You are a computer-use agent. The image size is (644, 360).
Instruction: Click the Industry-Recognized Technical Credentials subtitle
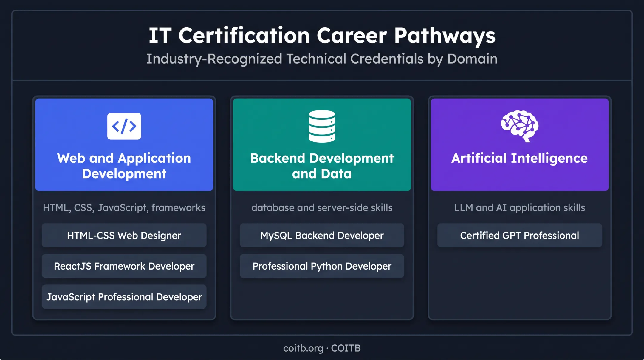(322, 59)
